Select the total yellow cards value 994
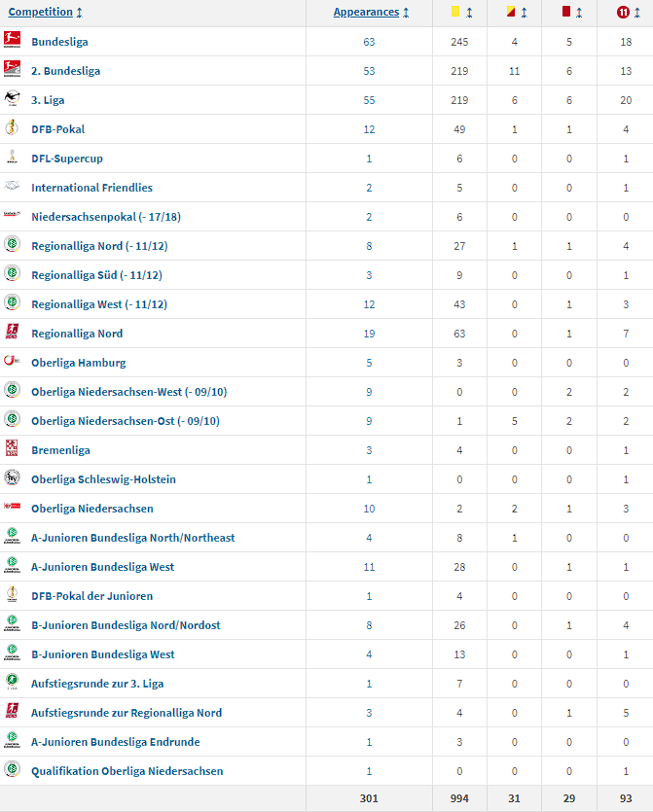653x812 pixels. pos(459,798)
